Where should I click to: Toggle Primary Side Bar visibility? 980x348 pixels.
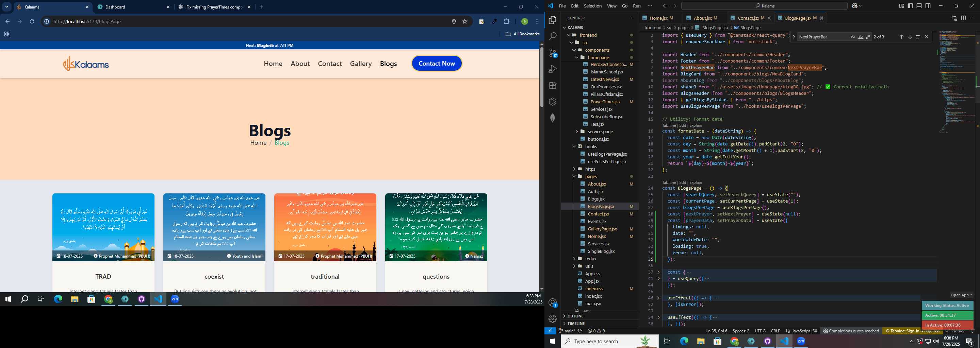pyautogui.click(x=910, y=6)
